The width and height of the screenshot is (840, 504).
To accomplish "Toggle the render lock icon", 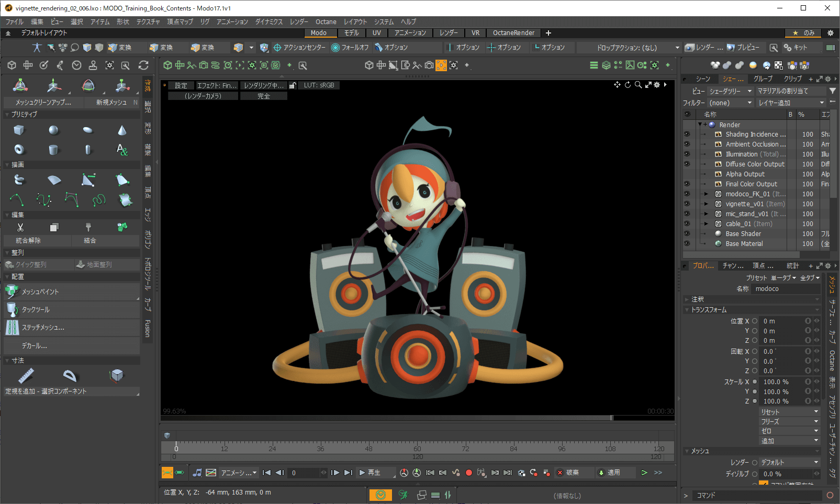I will pyautogui.click(x=293, y=85).
